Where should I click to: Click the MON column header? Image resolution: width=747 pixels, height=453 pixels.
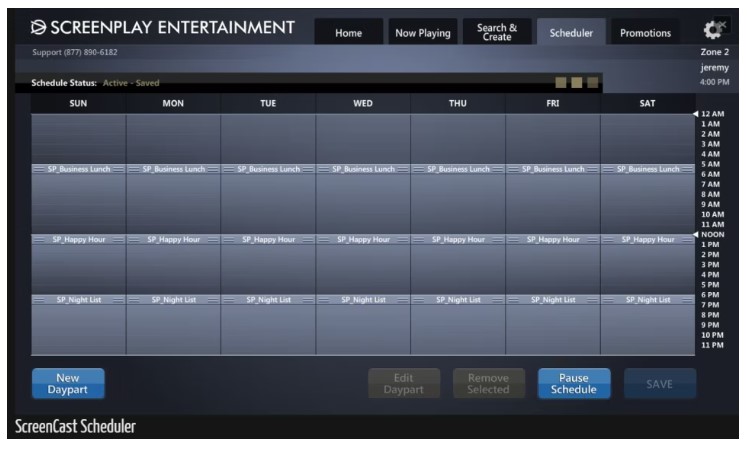tap(173, 103)
